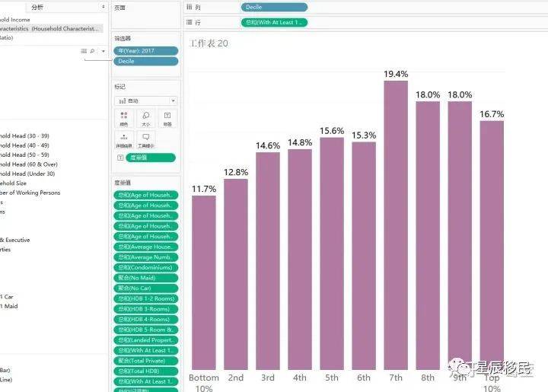Select the 年(Year): 2017 filter pill
The image size is (548, 392).
click(x=145, y=51)
